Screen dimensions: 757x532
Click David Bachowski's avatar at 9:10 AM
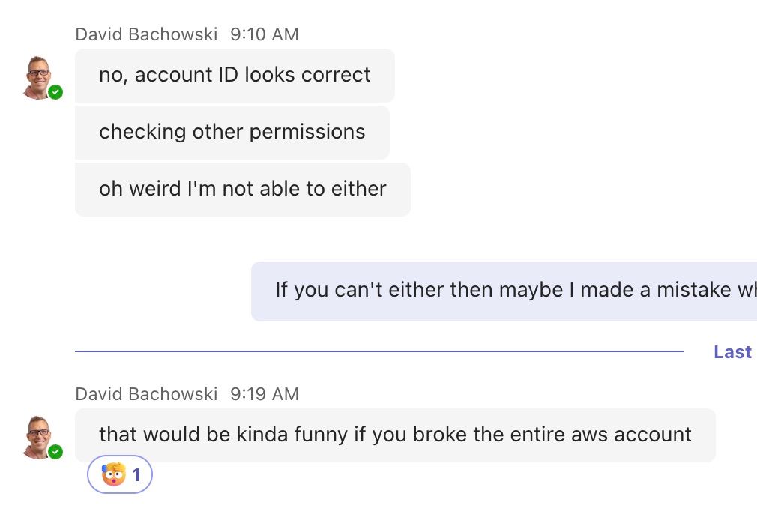coord(39,76)
